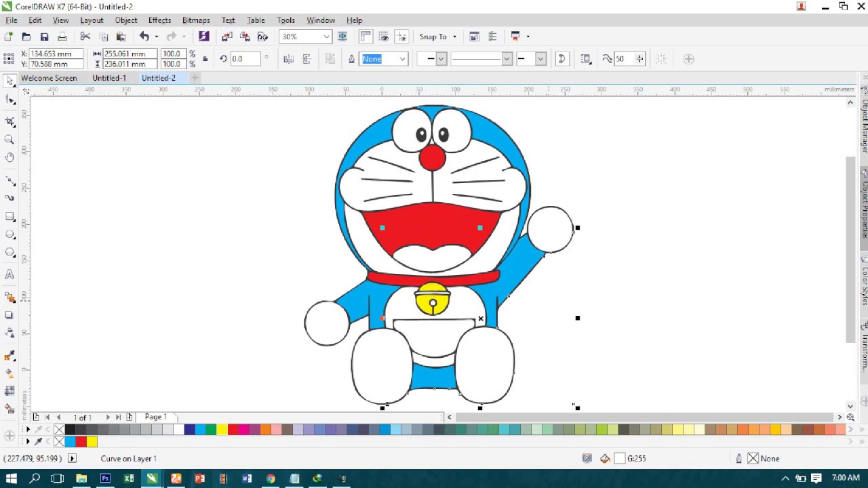Toggle the Lock Ratio padlock
This screenshot has width=868, height=488.
(x=205, y=59)
